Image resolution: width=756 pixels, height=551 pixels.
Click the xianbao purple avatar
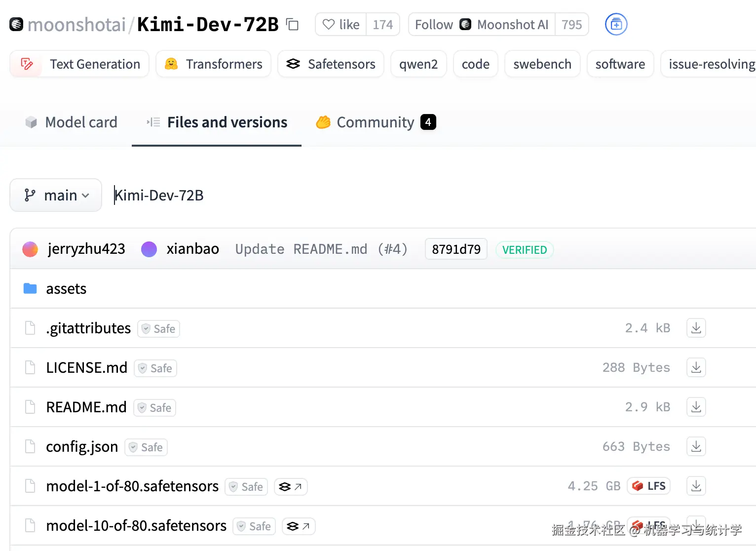click(149, 249)
